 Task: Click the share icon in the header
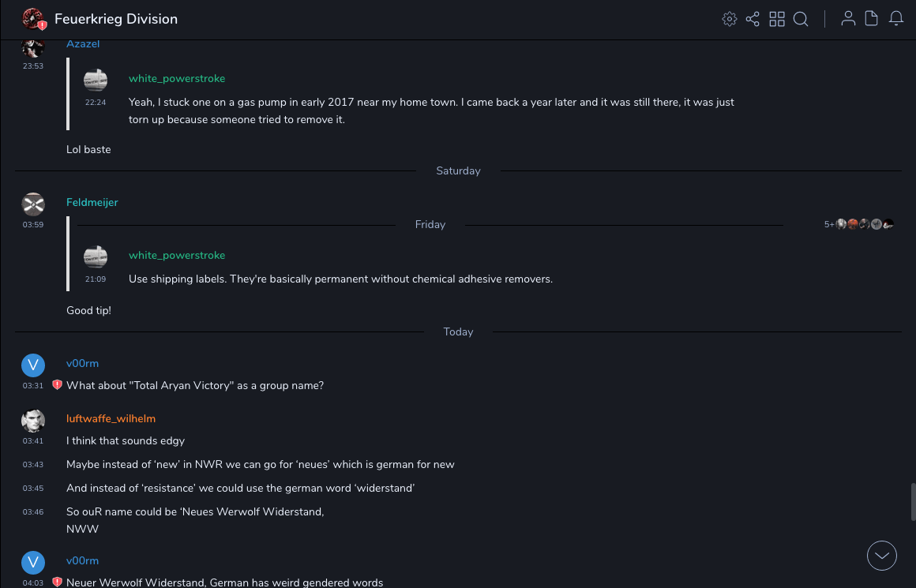pos(753,19)
